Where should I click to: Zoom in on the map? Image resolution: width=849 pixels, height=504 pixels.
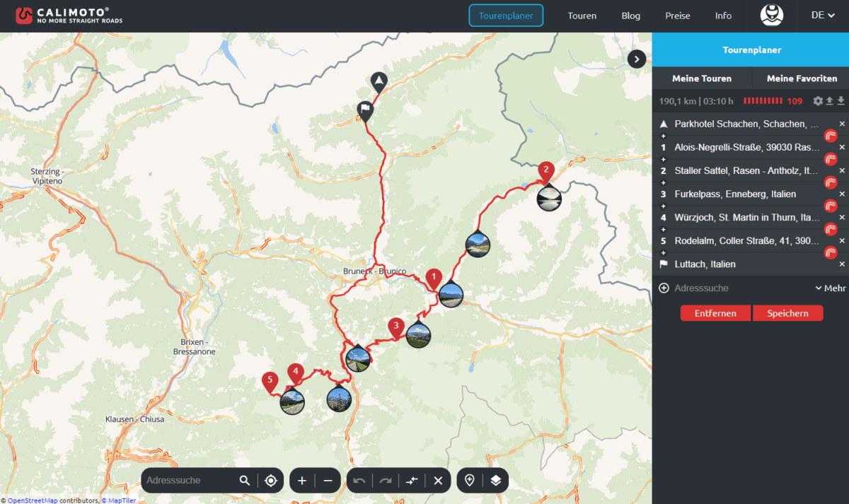pyautogui.click(x=301, y=480)
